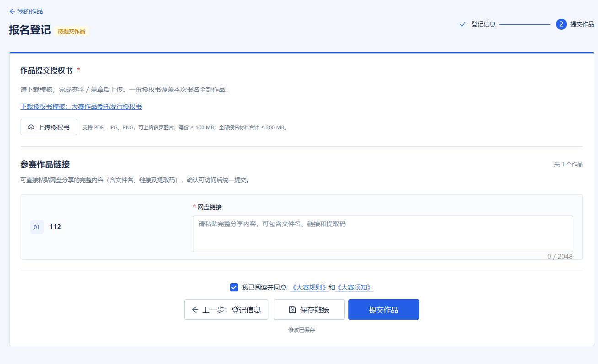
Task: Select the completed 登记信息 step
Action: [477, 24]
